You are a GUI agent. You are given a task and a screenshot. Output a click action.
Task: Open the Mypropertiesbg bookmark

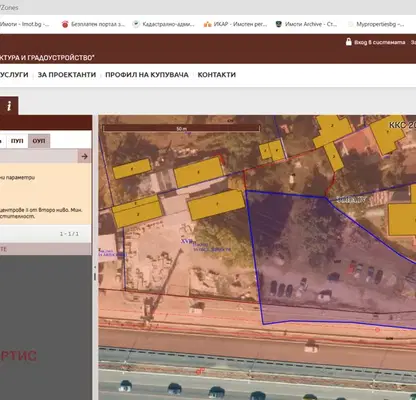coord(376,24)
